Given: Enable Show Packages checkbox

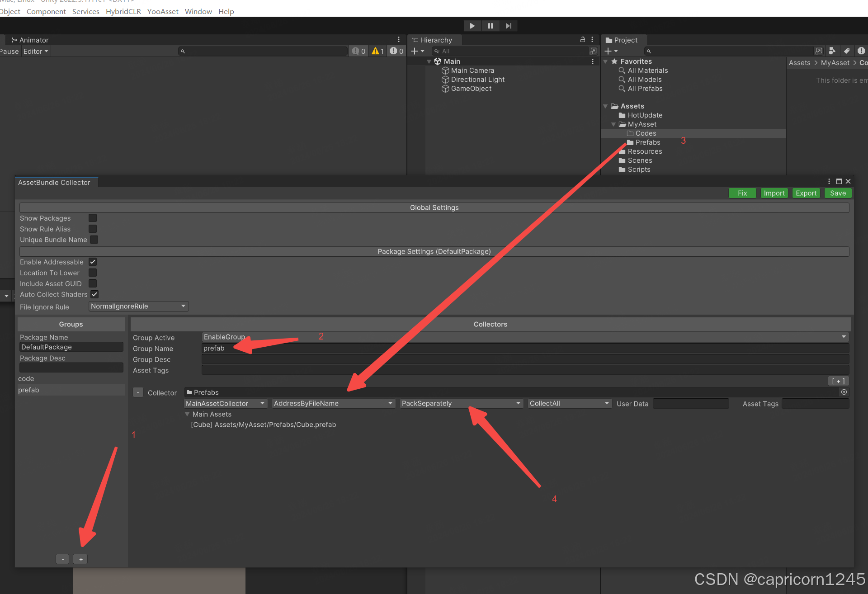Looking at the screenshot, I should [x=93, y=218].
